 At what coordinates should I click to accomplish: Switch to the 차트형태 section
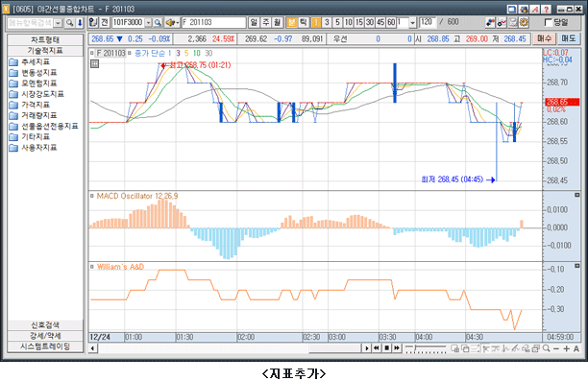click(45, 39)
